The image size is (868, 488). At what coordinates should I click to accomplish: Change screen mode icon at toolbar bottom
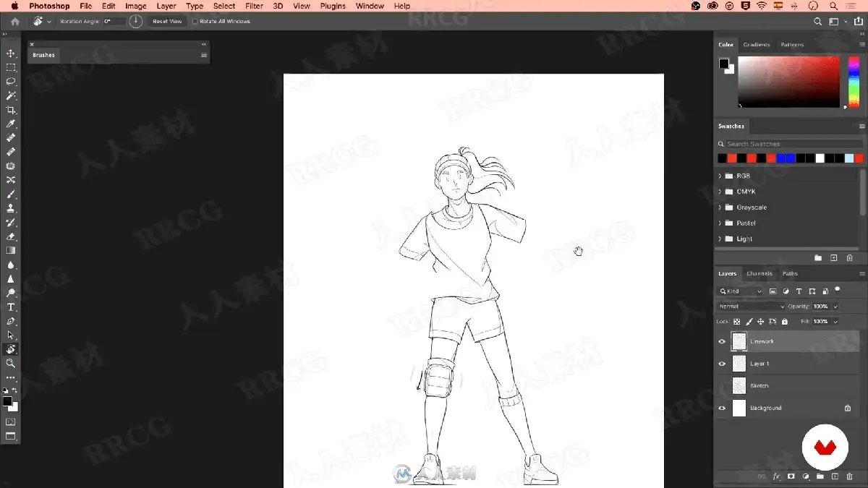pos(11,436)
